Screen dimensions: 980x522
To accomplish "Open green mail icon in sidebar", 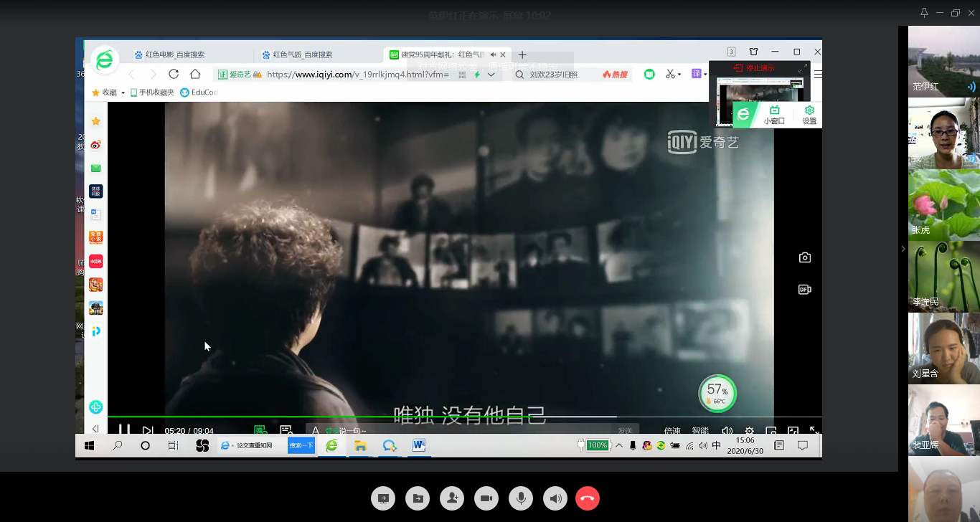I will (x=96, y=168).
